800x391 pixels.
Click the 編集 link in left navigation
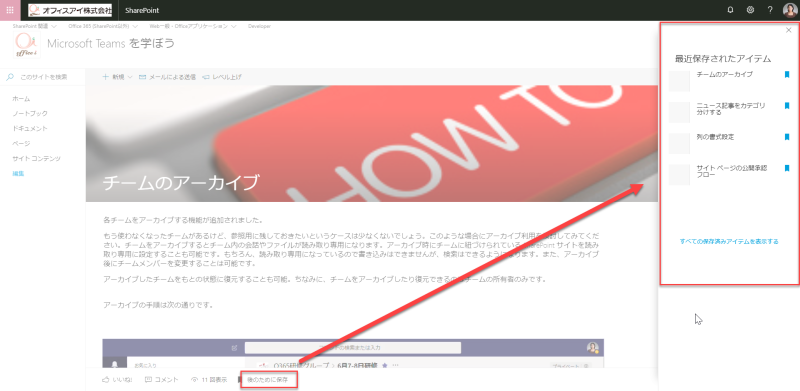18,174
